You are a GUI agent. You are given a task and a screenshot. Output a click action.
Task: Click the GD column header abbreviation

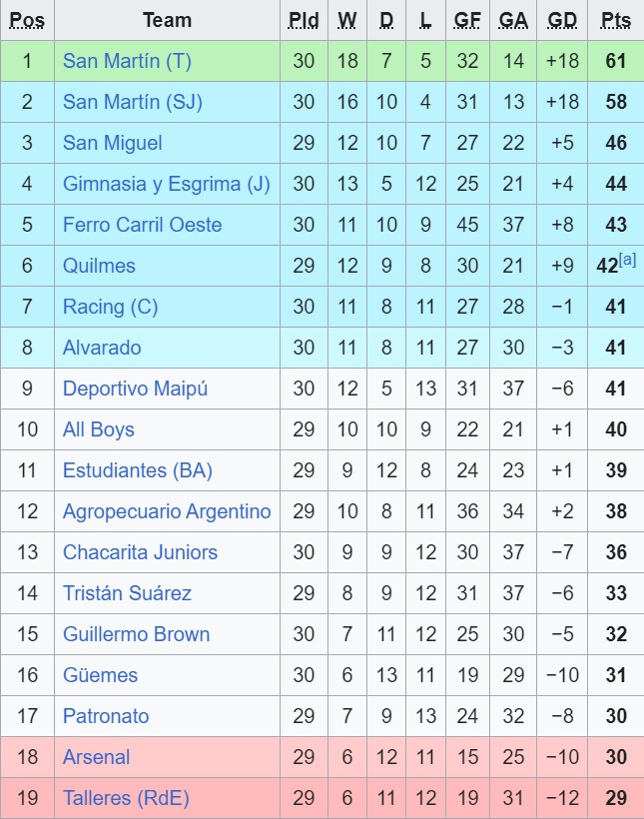(x=562, y=20)
